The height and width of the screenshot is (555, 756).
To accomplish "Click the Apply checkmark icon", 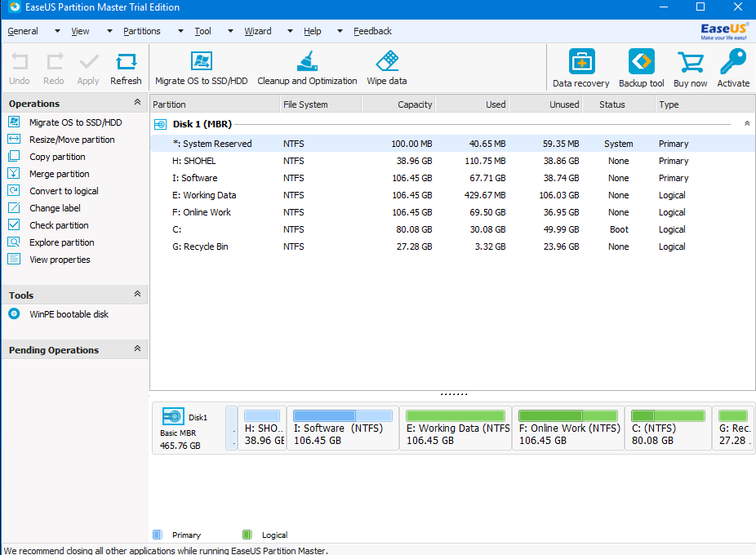I will 89,62.
